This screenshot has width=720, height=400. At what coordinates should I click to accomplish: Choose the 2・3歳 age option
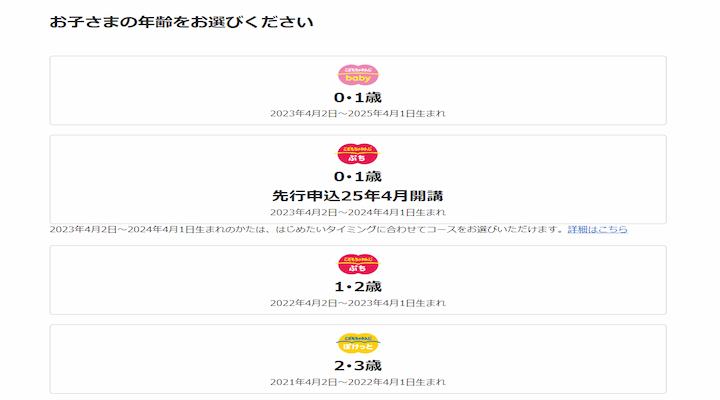tap(358, 365)
